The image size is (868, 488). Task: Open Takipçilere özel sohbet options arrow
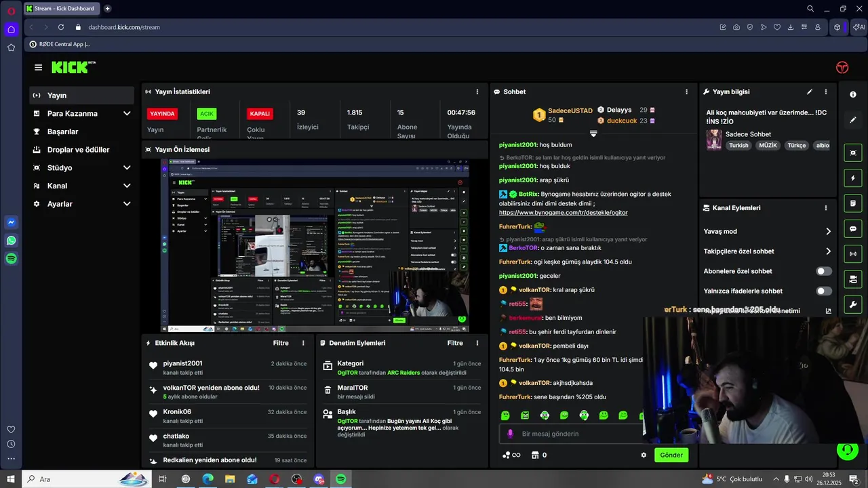828,251
